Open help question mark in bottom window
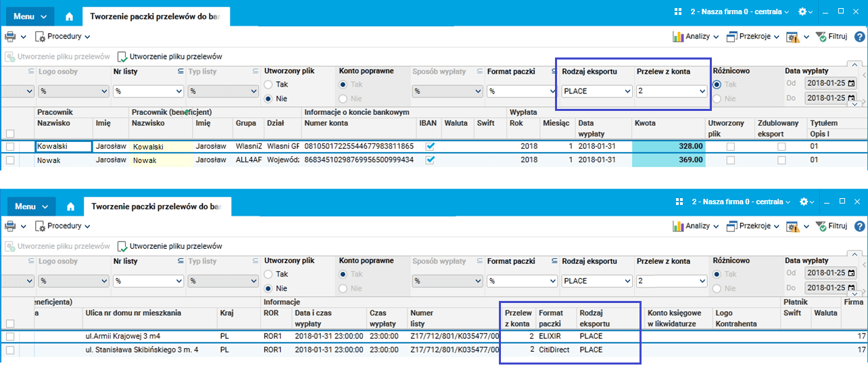The width and height of the screenshot is (868, 374). coord(860,226)
